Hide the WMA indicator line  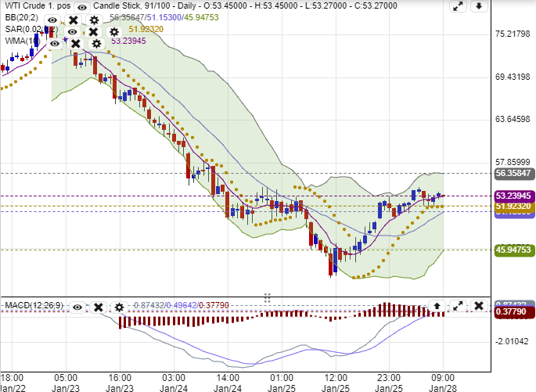click(55, 44)
